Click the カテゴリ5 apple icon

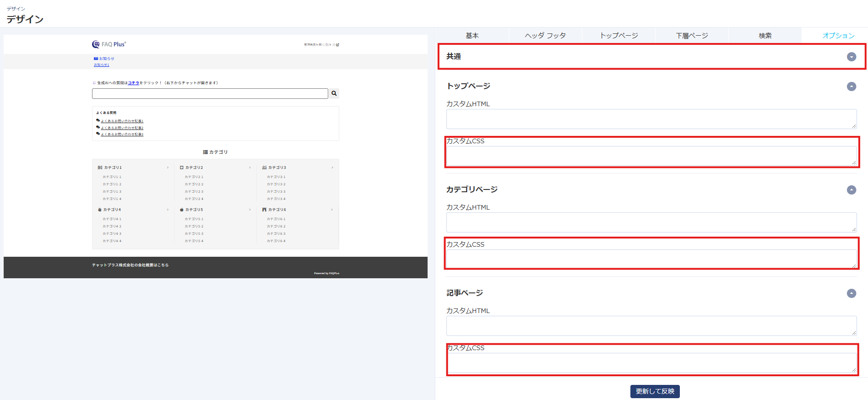point(182,210)
